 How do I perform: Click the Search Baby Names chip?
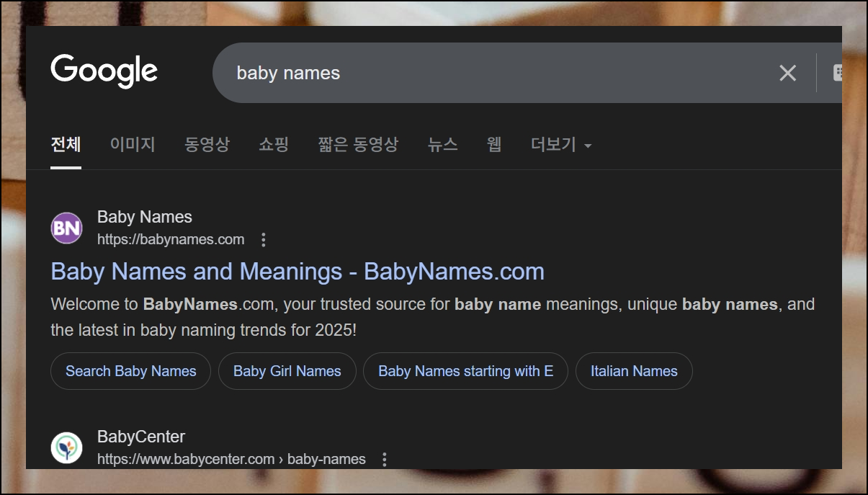click(130, 371)
